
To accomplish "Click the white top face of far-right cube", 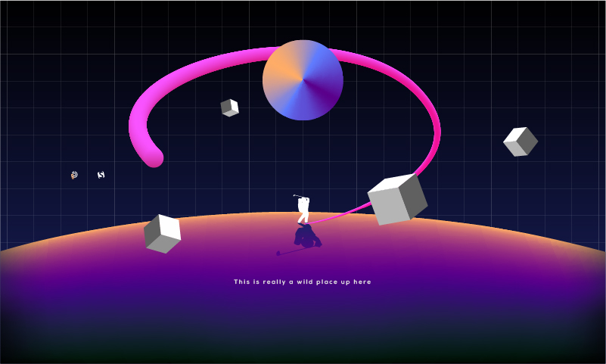I will pos(517,135).
